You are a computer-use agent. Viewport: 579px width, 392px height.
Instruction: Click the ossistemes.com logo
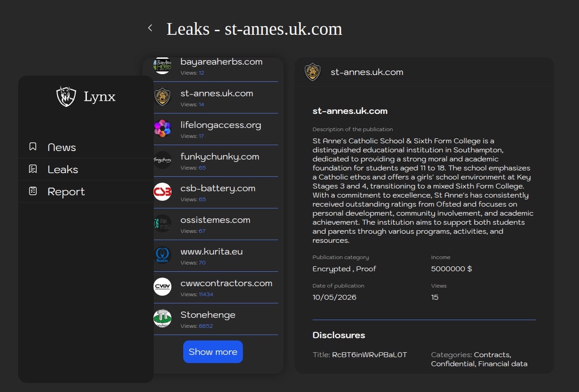[162, 223]
